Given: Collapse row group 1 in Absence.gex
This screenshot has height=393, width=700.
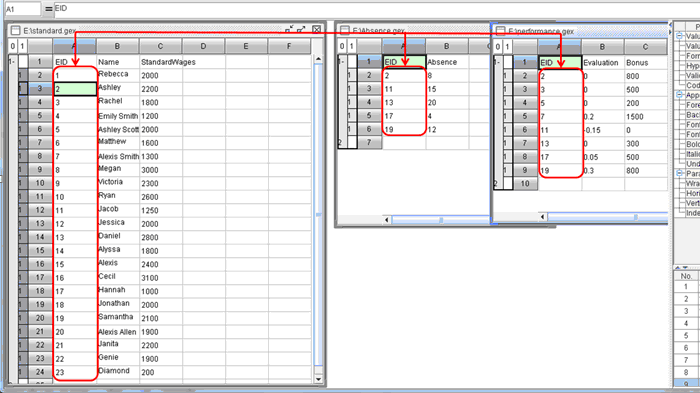Looking at the screenshot, I should (x=342, y=61).
